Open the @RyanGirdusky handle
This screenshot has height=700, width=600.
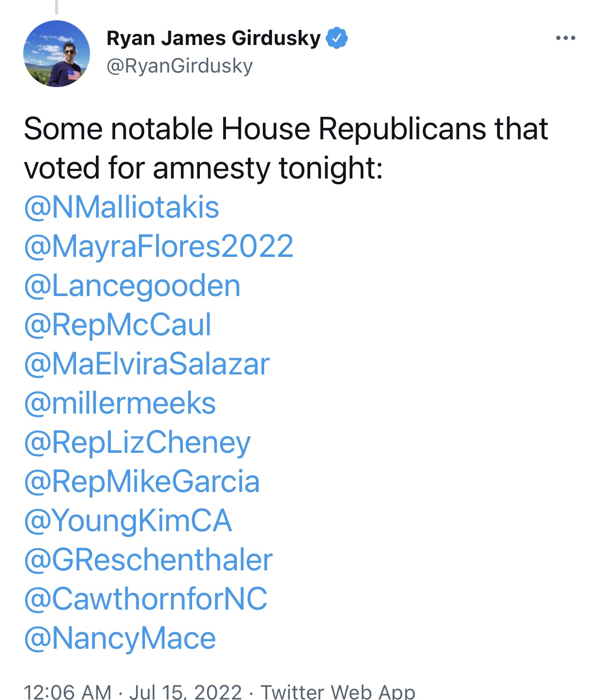coord(180,66)
